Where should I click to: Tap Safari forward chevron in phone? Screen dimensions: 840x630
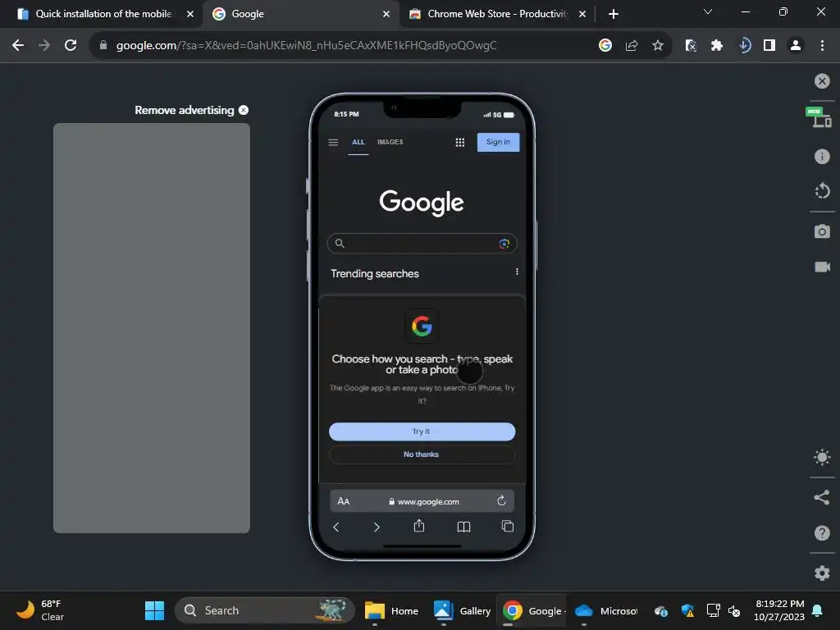(377, 527)
